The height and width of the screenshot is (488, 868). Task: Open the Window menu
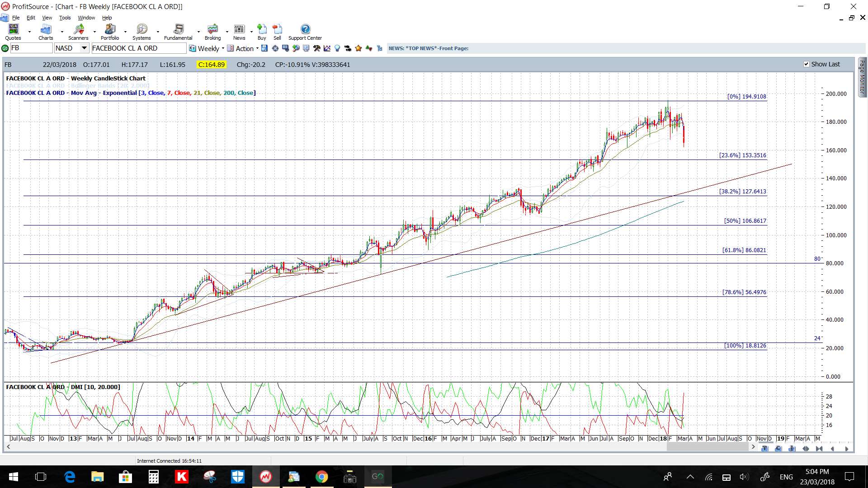coord(86,18)
